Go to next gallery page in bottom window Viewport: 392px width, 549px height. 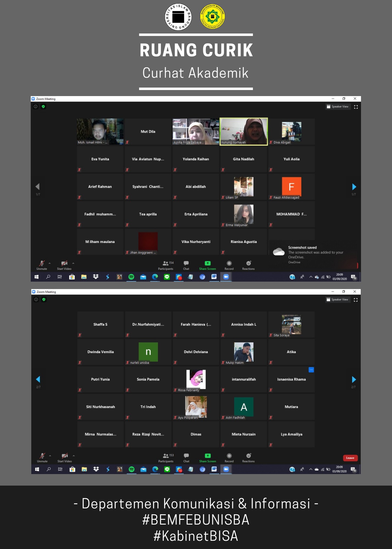click(x=354, y=379)
